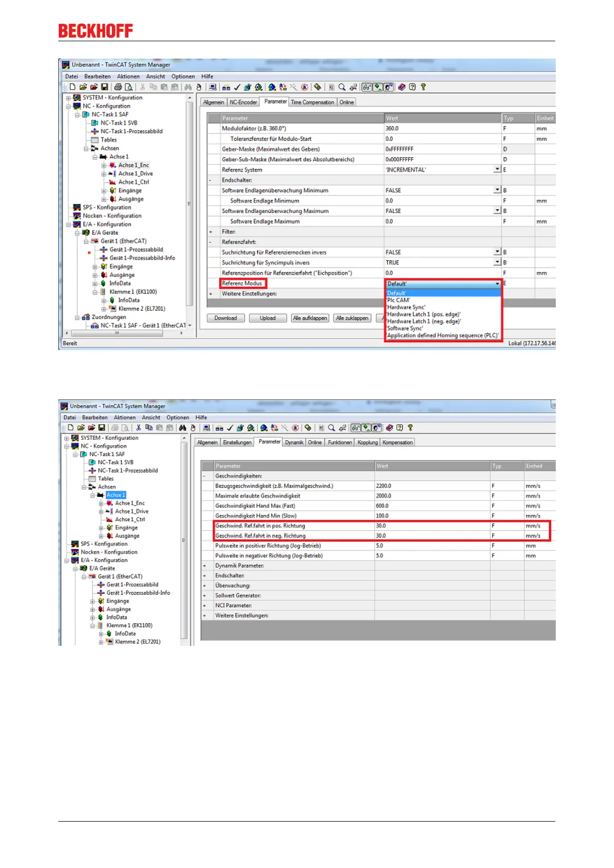Image resolution: width=614 pixels, height=868 pixels.
Task: Open the Kopplung tab in lower screenshot
Action: click(368, 443)
